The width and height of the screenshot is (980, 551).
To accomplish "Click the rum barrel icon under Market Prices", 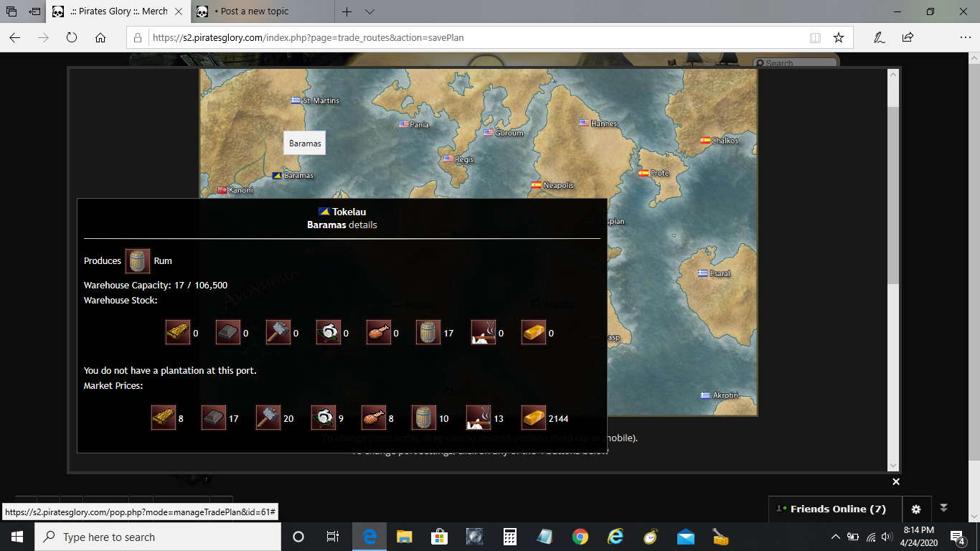I will coord(424,418).
